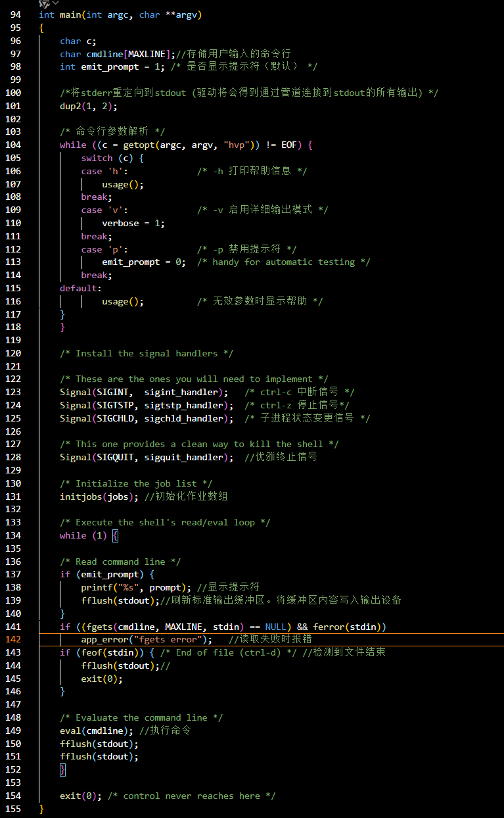Click "case 'p':" label

104,249
